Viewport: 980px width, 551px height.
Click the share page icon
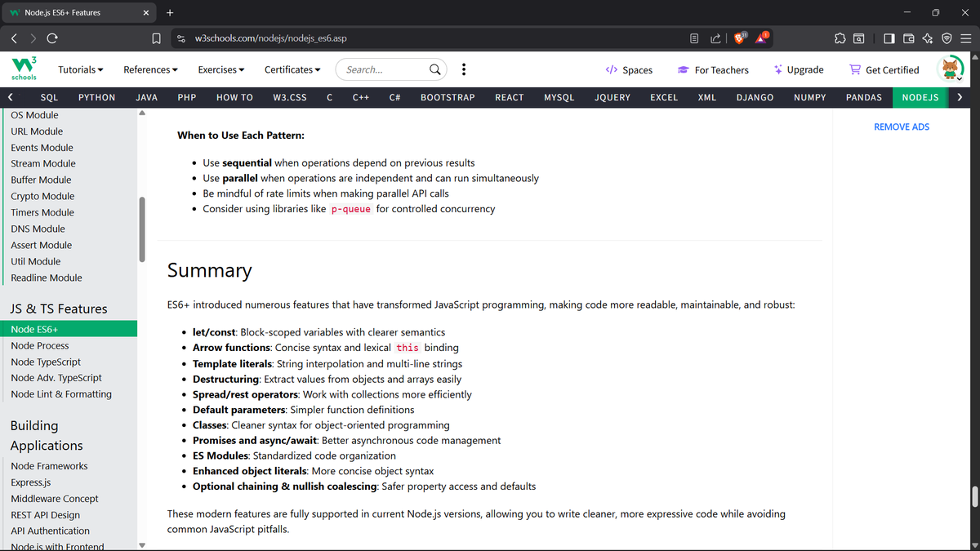[715, 38]
